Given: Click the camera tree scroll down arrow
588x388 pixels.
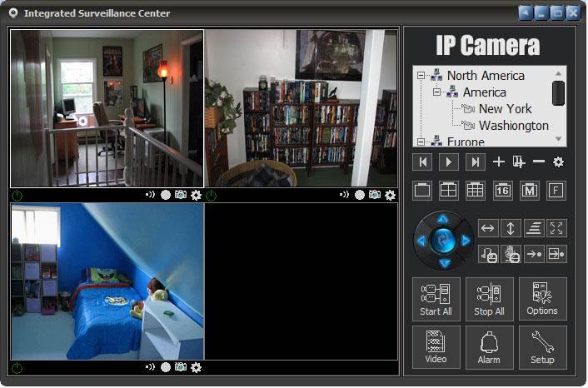Looking at the screenshot, I should click(x=558, y=139).
